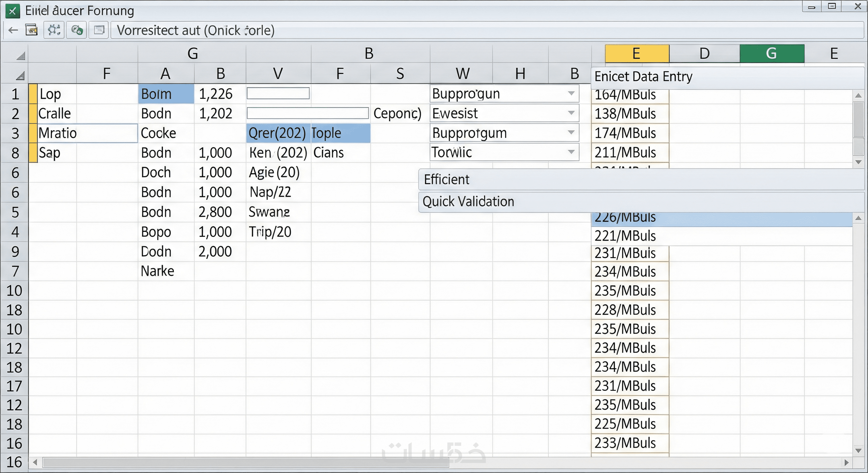
Task: Click the document window toolbar icon
Action: point(99,30)
